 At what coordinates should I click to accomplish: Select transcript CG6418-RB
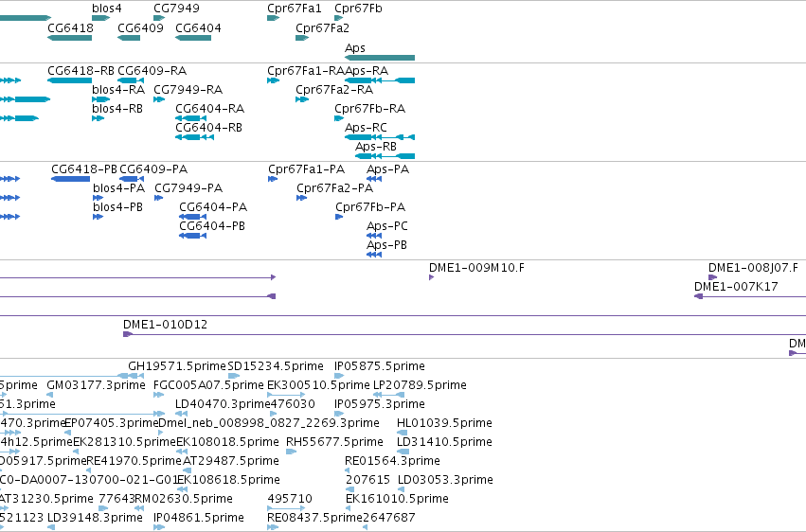click(x=81, y=70)
